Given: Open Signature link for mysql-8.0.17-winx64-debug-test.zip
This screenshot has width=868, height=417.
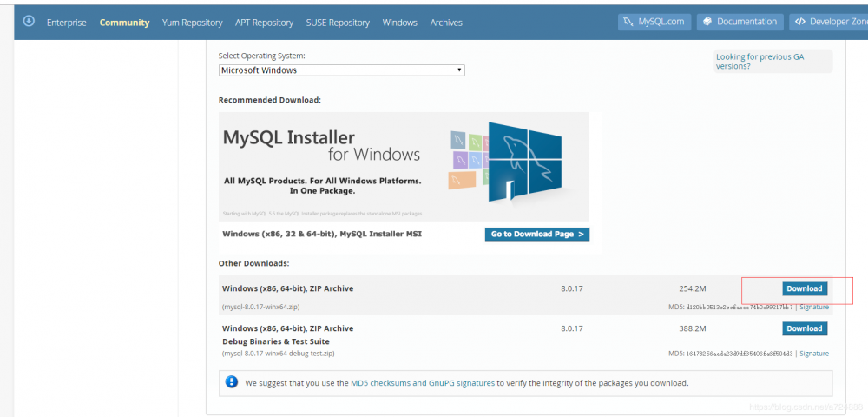Looking at the screenshot, I should pos(814,354).
